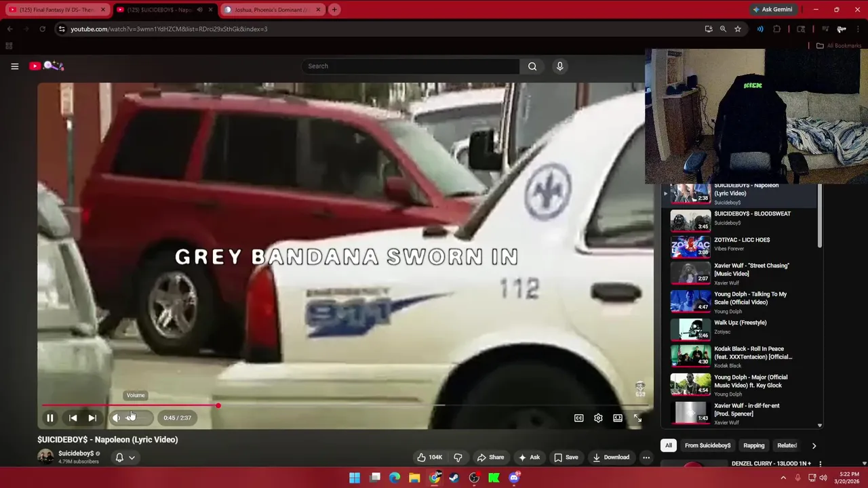The image size is (868, 488).
Task: Skip to the previous video
Action: 73,418
